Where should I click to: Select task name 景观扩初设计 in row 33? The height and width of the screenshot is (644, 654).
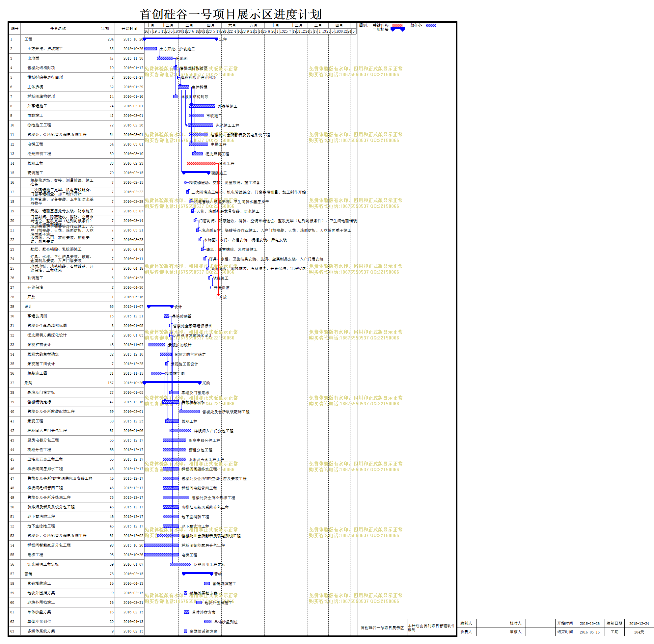(x=39, y=345)
